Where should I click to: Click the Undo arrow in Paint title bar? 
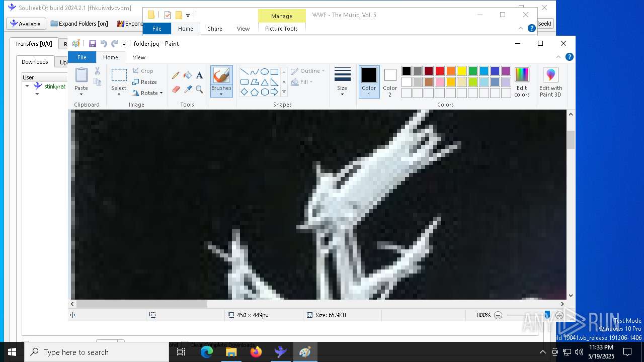[x=104, y=44]
